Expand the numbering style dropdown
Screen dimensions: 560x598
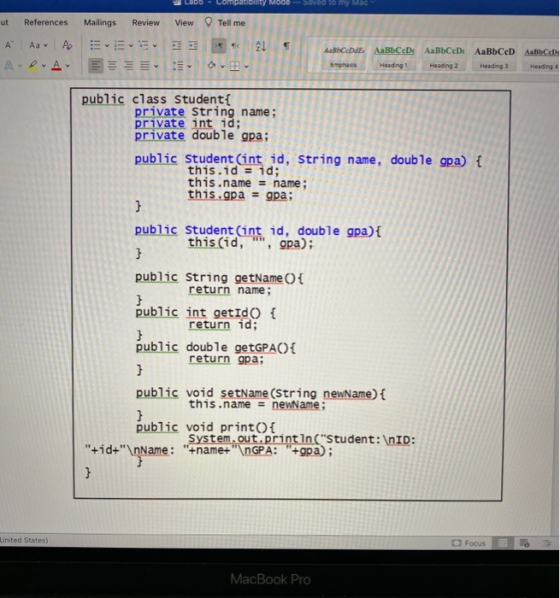click(x=130, y=46)
